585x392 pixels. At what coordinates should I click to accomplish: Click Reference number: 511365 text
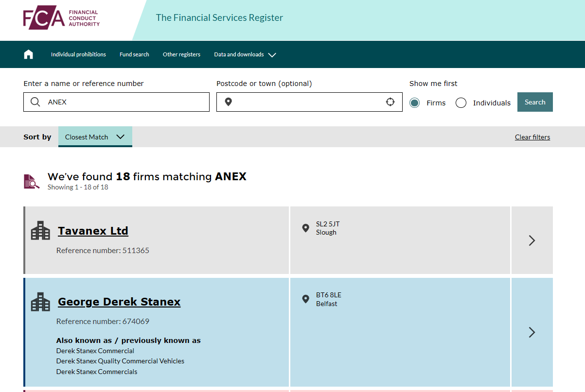(x=103, y=251)
